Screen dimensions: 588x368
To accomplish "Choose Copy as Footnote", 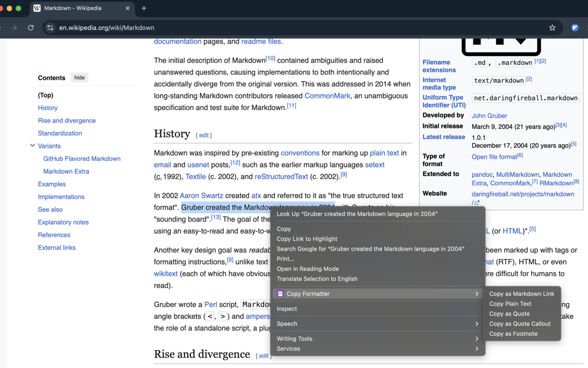I will click(522, 334).
